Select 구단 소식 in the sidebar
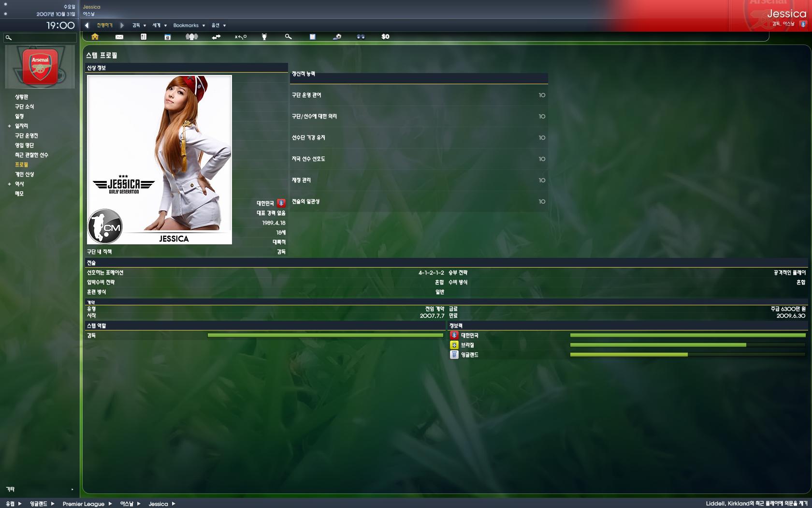This screenshot has width=812, height=508. (x=24, y=106)
